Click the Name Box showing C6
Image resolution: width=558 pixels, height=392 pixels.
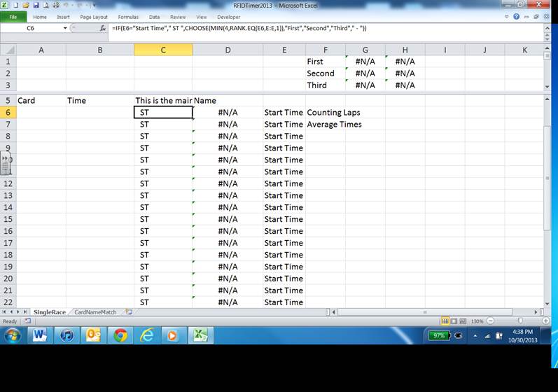pos(31,28)
